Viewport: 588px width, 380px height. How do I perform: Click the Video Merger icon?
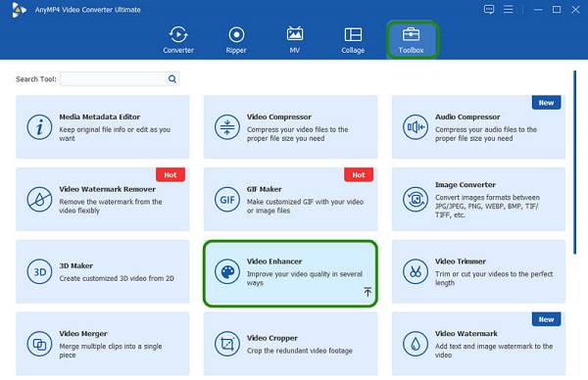39,344
